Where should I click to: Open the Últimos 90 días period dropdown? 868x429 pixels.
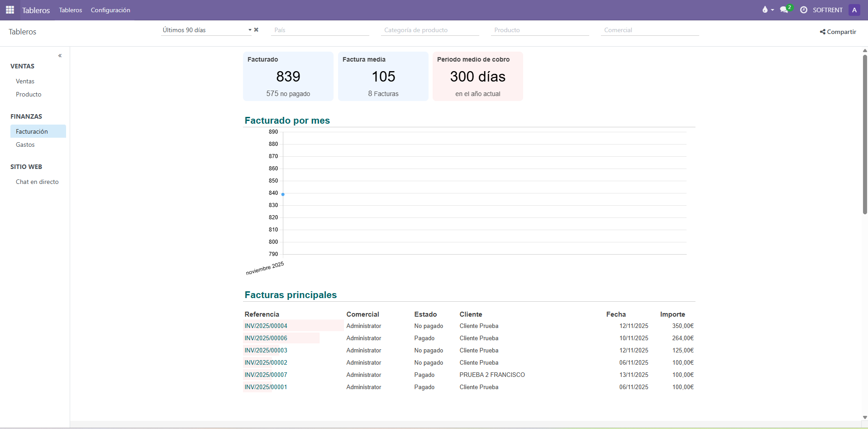tap(206, 30)
